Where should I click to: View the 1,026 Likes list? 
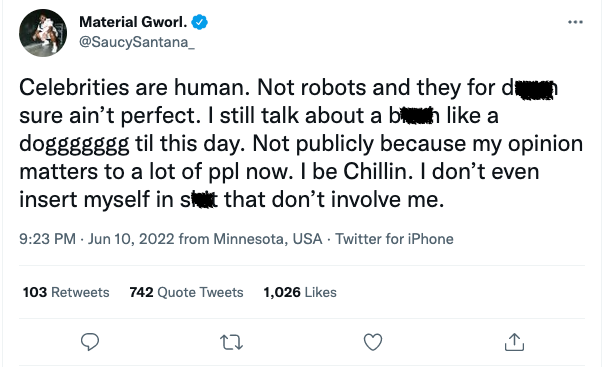pyautogui.click(x=300, y=292)
